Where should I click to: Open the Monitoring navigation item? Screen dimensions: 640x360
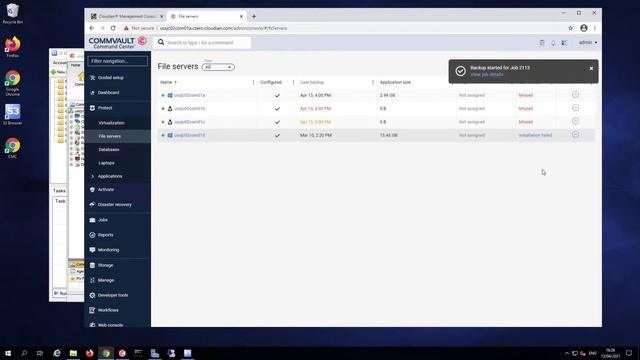[108, 250]
